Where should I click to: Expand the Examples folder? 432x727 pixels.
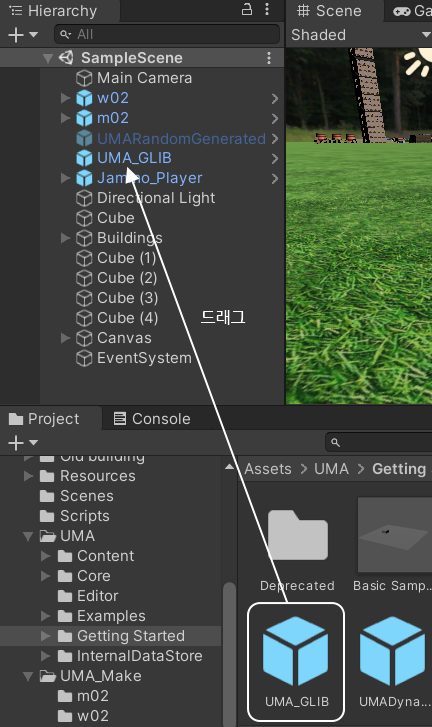click(x=45, y=616)
